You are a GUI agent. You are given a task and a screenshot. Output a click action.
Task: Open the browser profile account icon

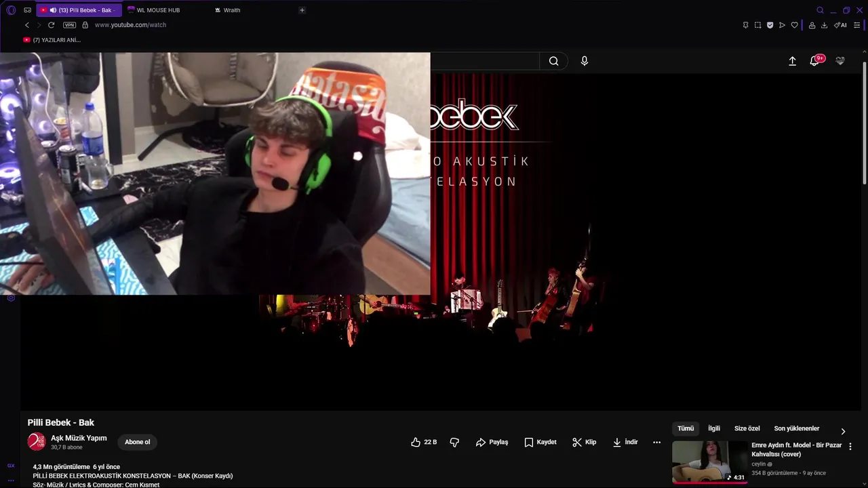point(812,25)
